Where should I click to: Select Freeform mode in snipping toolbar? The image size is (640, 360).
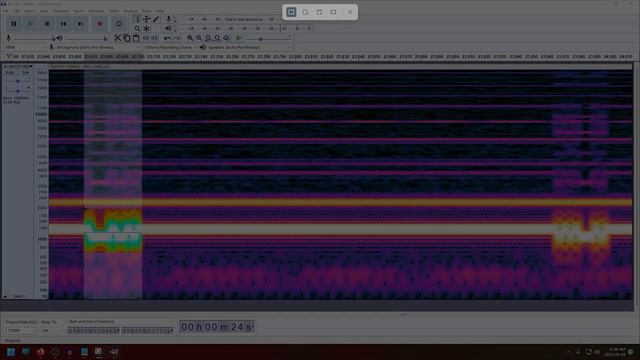(x=305, y=12)
